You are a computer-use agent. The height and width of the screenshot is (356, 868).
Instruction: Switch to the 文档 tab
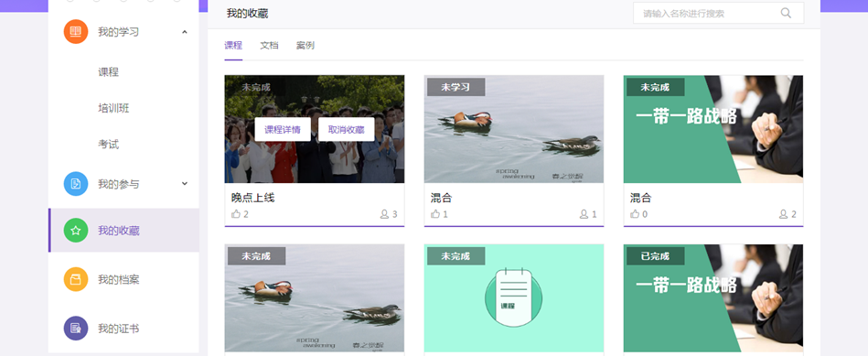269,46
